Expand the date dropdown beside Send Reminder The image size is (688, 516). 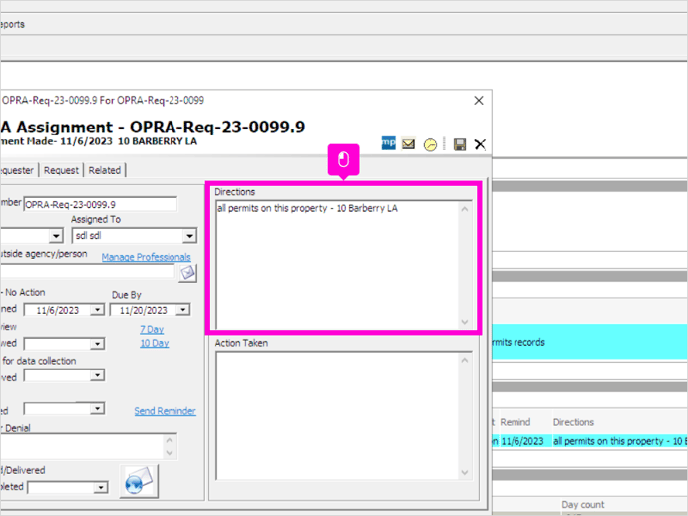(97, 408)
